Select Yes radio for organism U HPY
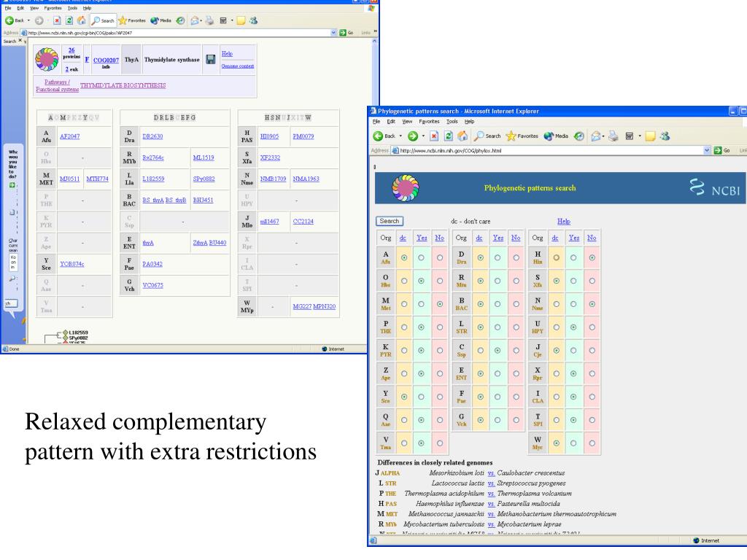The image size is (747, 560). pyautogui.click(x=573, y=327)
